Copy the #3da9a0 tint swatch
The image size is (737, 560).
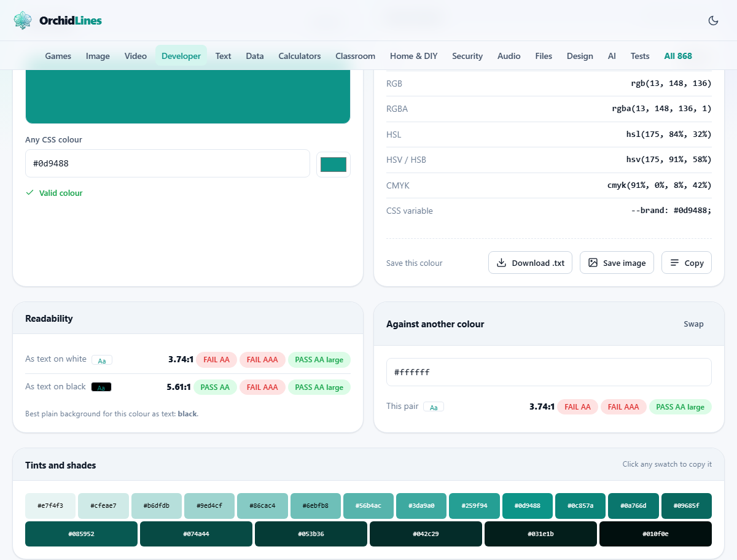click(x=421, y=506)
